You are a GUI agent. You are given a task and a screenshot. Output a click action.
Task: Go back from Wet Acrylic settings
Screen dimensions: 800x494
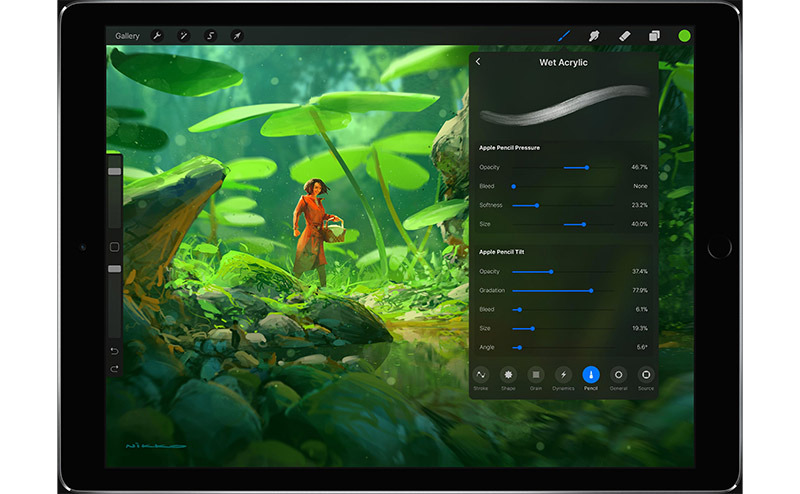478,62
